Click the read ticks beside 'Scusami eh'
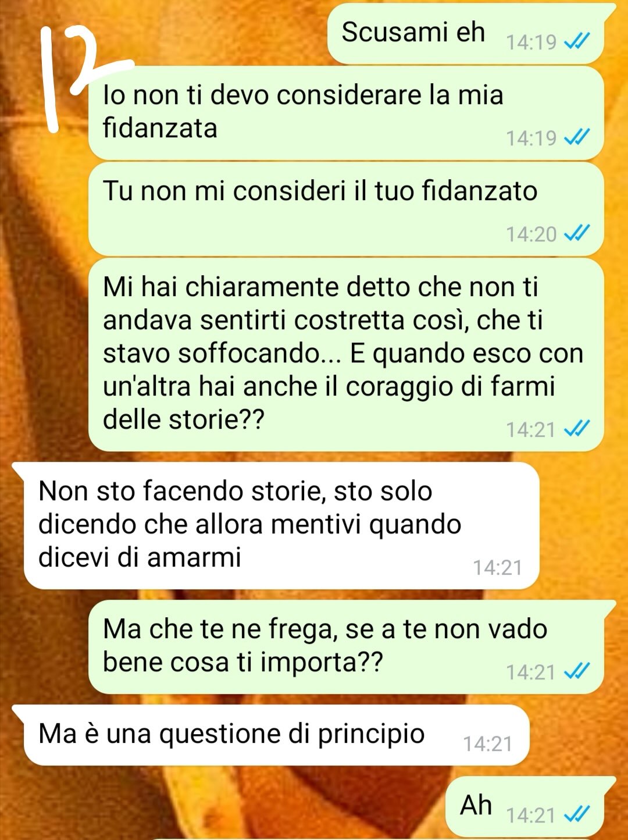Viewport: 628px width, 840px height. click(577, 42)
